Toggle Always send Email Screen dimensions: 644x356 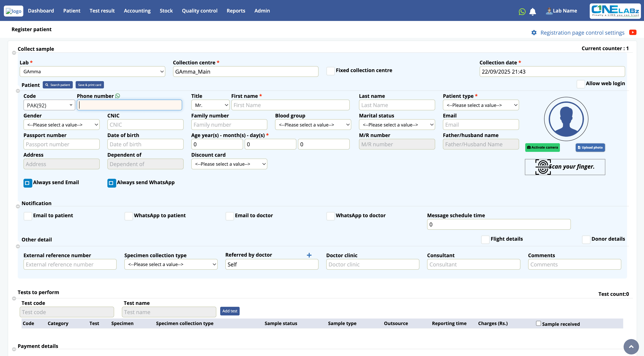coord(28,183)
